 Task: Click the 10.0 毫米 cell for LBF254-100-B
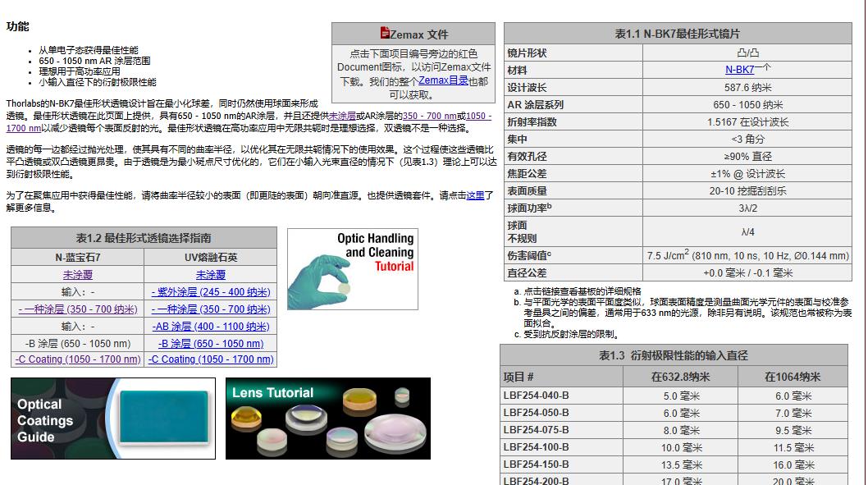[x=682, y=447]
